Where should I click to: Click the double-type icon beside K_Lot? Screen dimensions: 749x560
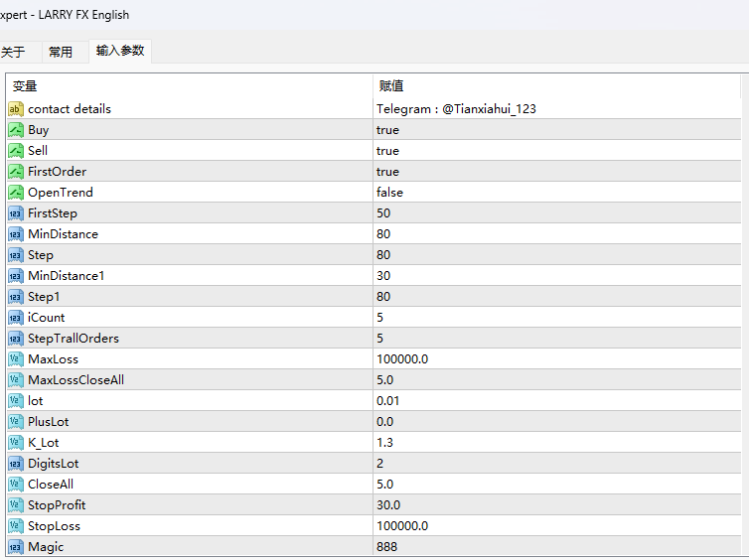point(16,443)
